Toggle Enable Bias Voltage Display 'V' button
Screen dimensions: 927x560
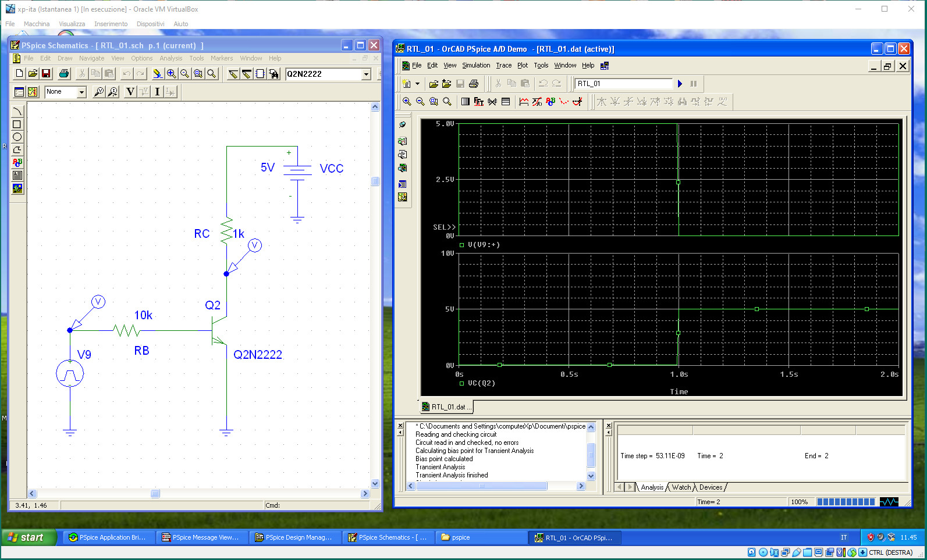coord(130,92)
